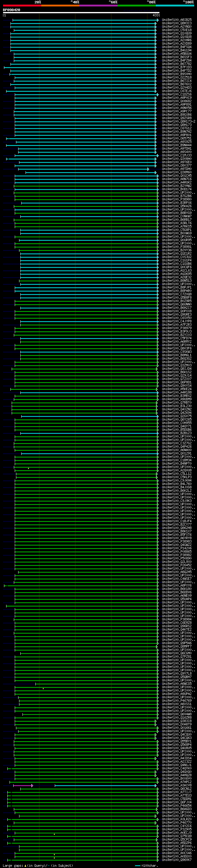Select hit label UniRef100_Q8H173-2
The width and height of the screenshot is (197, 868).
pyautogui.click(x=179, y=121)
